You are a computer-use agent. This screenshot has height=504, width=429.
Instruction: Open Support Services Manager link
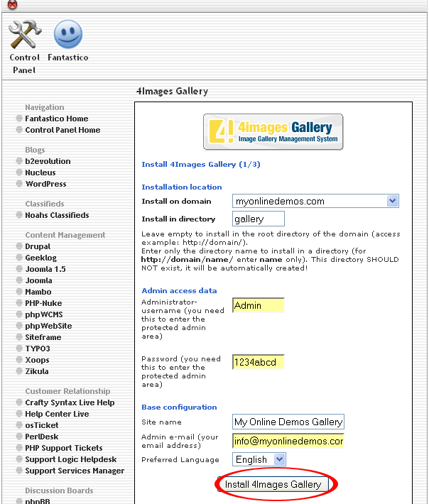click(75, 471)
